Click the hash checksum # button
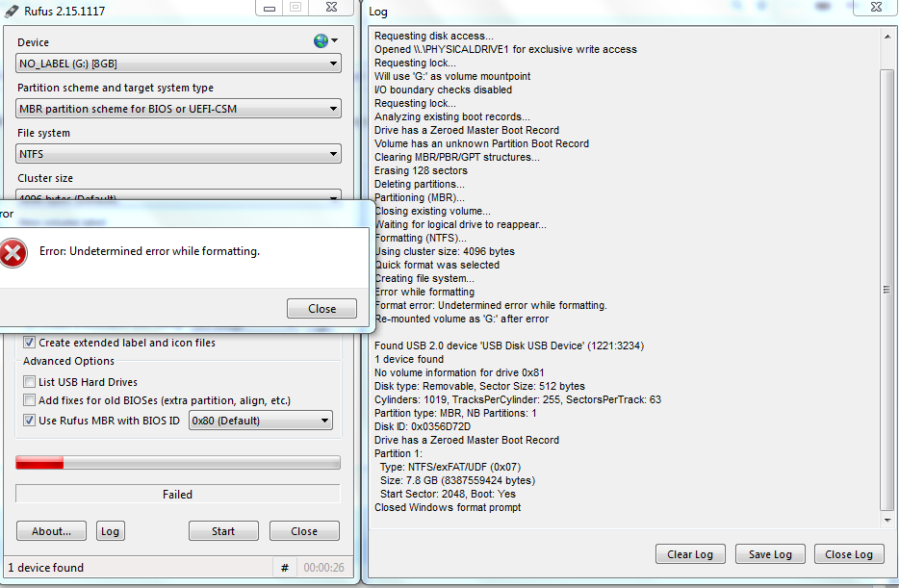The image size is (899, 588). [284, 568]
